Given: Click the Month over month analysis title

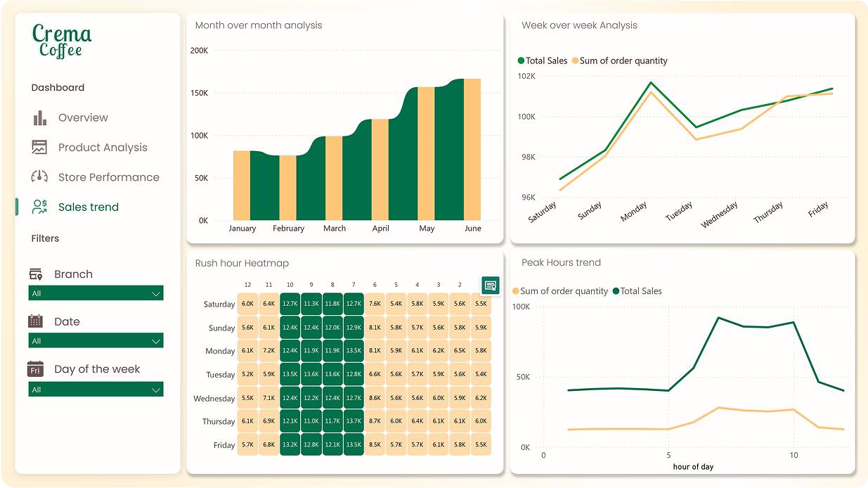Looking at the screenshot, I should tap(259, 25).
